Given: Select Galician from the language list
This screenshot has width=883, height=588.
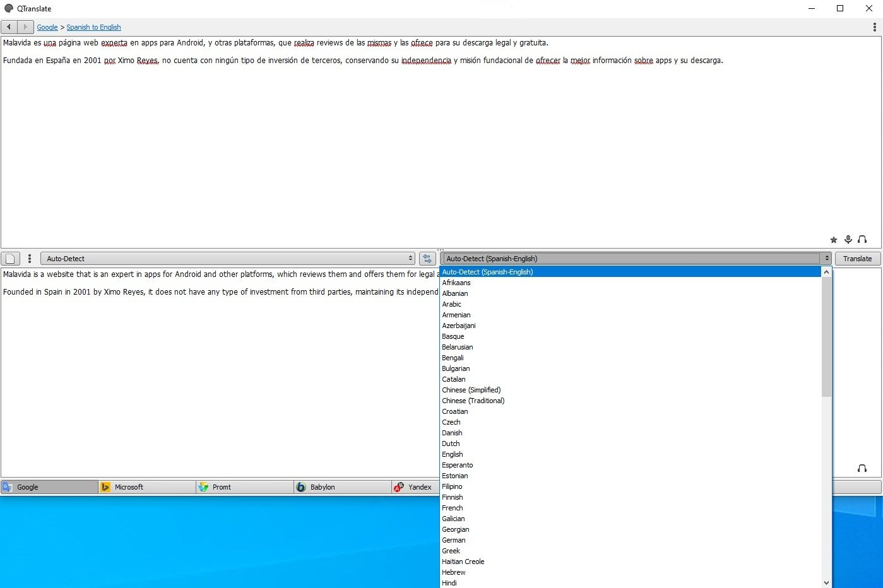Looking at the screenshot, I should click(x=631, y=519).
